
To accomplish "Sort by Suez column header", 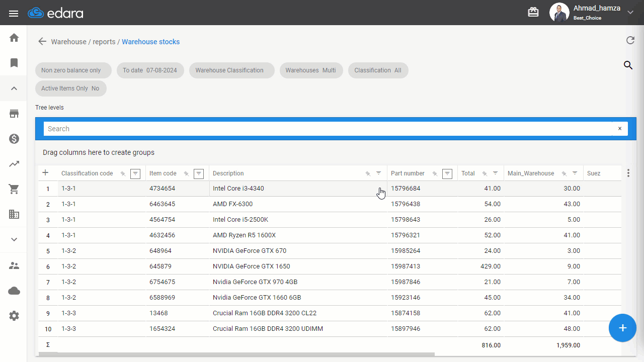I will click(x=594, y=173).
